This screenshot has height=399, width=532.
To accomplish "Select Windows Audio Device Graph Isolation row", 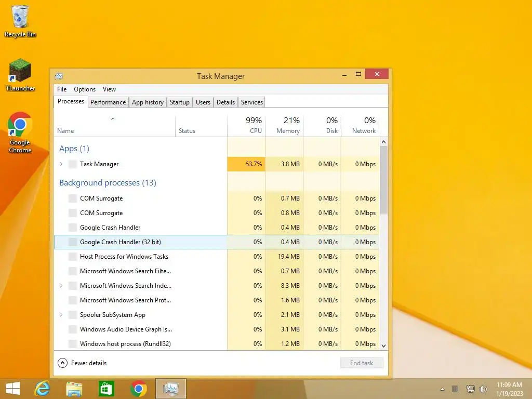I will (x=217, y=329).
